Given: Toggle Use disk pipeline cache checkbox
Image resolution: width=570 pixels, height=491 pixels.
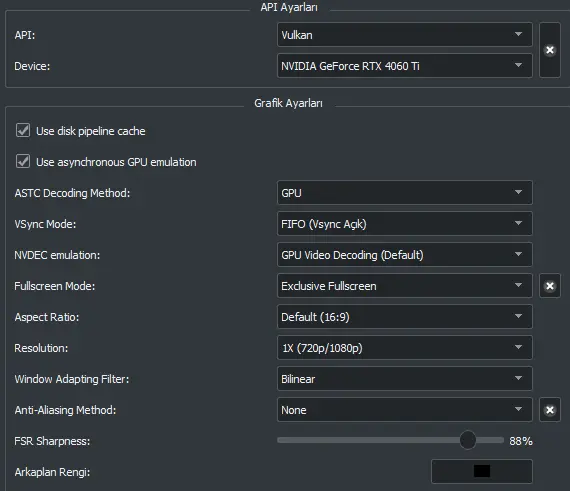Looking at the screenshot, I should pyautogui.click(x=23, y=130).
